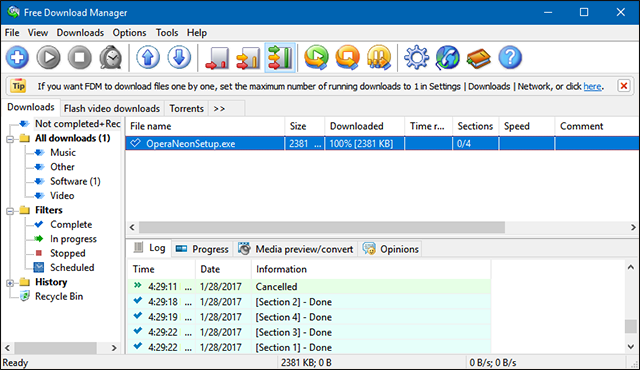Select the Music category
The image size is (640, 370).
[x=63, y=153]
